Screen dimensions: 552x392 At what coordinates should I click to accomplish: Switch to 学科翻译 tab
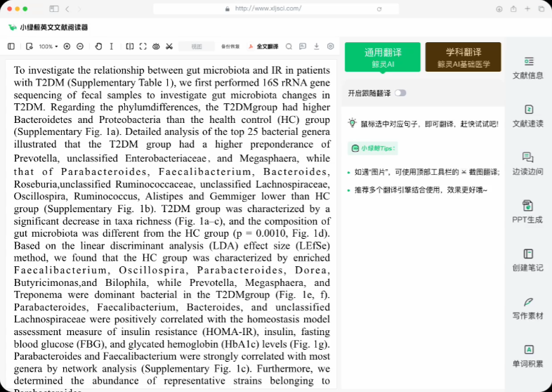(463, 58)
